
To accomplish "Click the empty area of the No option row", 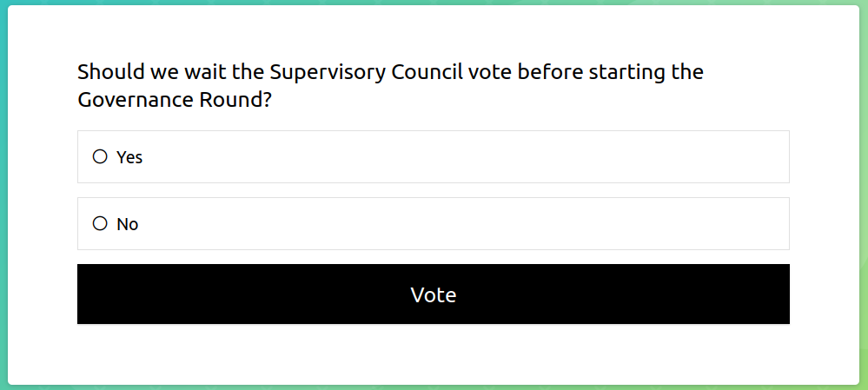I will point(452,224).
